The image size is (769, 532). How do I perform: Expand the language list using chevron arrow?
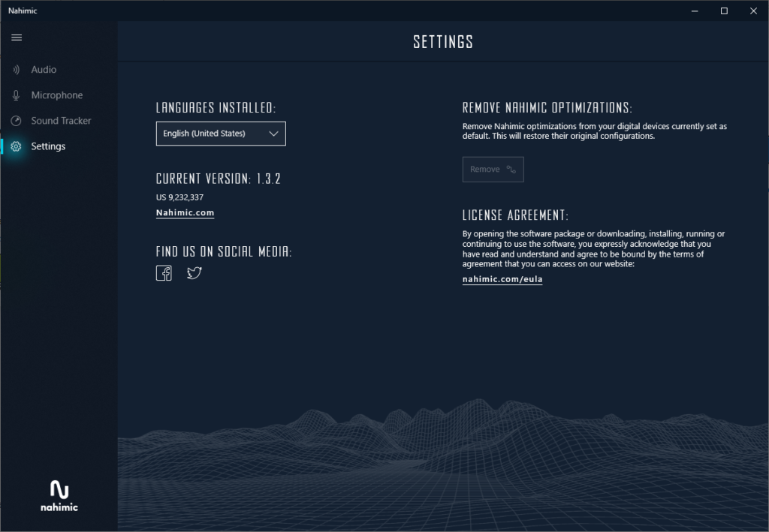pos(273,134)
